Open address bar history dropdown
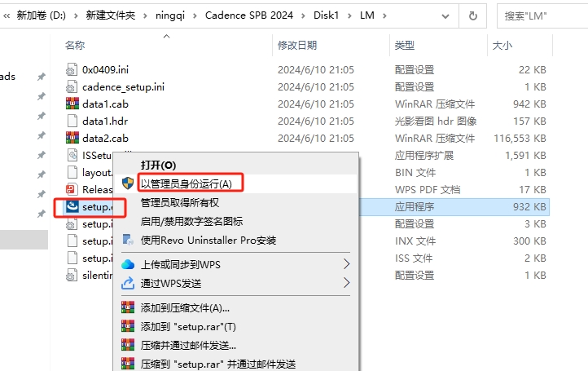The image size is (588, 371). 445,15
